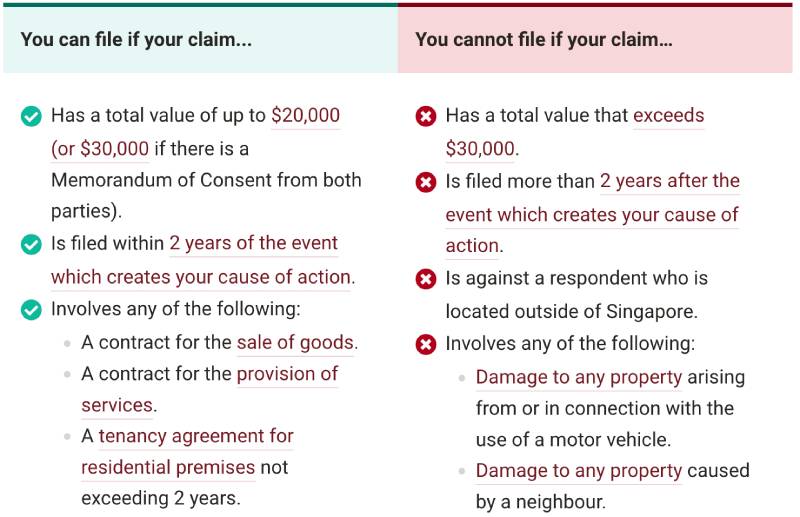Click green check icon beside total value up to $20,000
Screen dimensions: 800x517
[31, 117]
